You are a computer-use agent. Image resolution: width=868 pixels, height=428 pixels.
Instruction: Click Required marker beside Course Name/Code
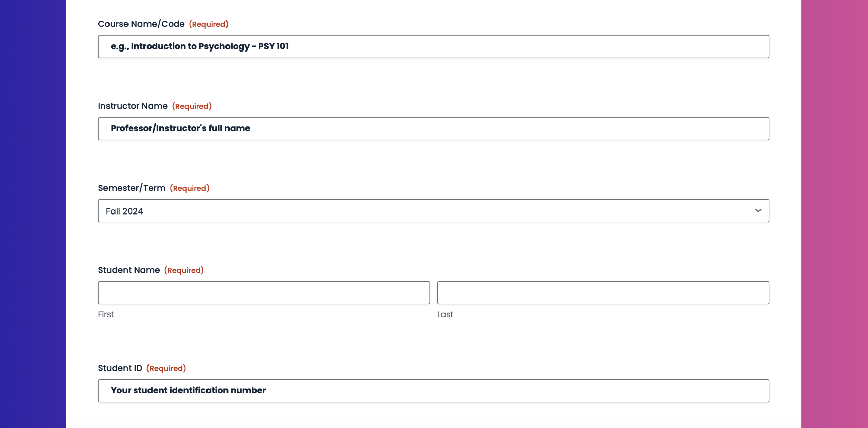[209, 24]
